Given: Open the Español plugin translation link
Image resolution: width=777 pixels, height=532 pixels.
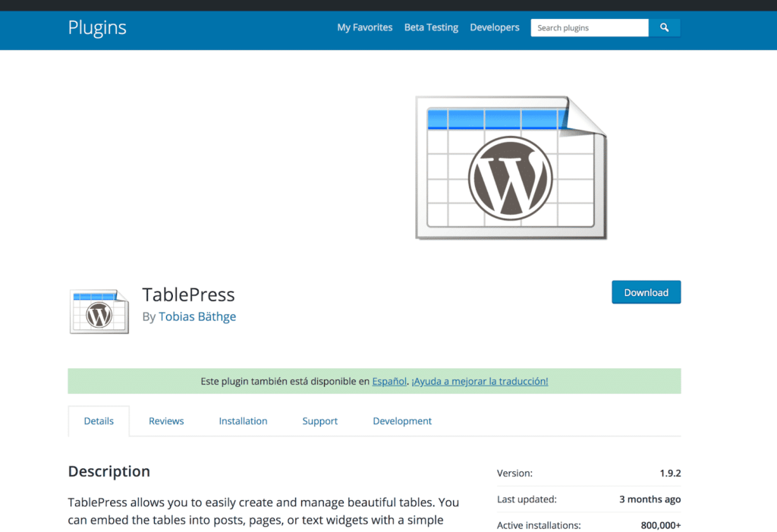Looking at the screenshot, I should 389,381.
